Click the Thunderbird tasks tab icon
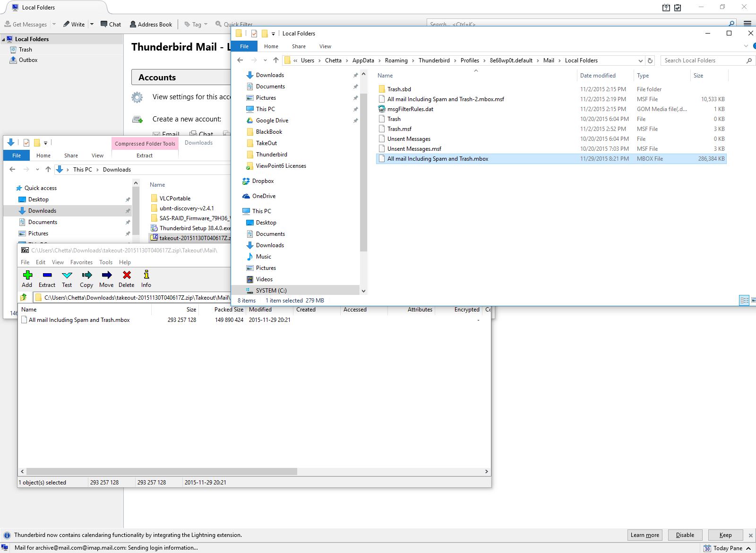Screen dimensions: 756x553 tap(678, 8)
